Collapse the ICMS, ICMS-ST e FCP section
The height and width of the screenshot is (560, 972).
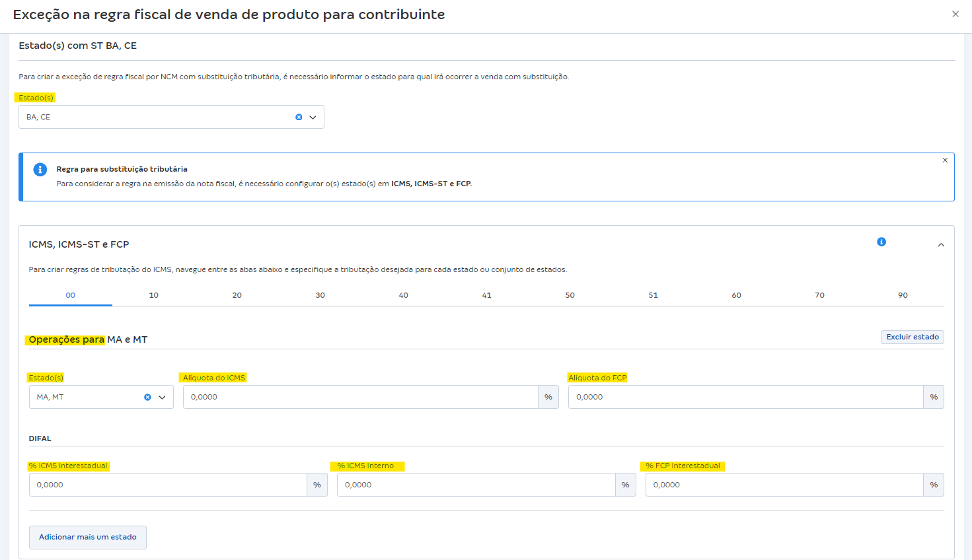[941, 245]
